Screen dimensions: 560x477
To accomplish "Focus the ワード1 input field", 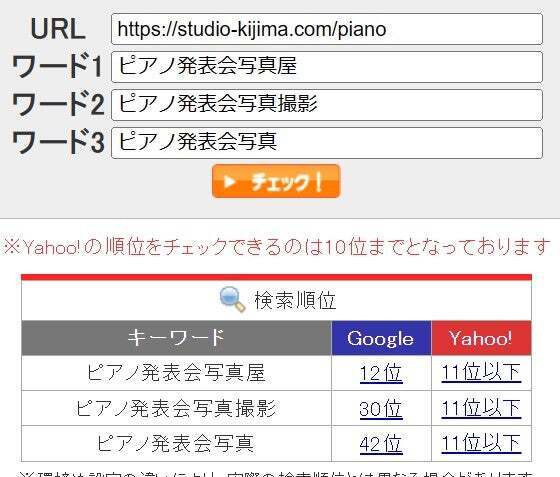I will 327,67.
